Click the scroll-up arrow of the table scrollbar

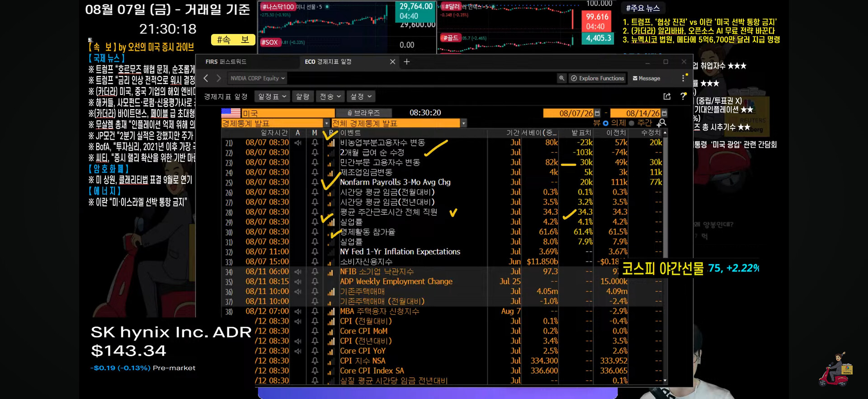[x=665, y=133]
